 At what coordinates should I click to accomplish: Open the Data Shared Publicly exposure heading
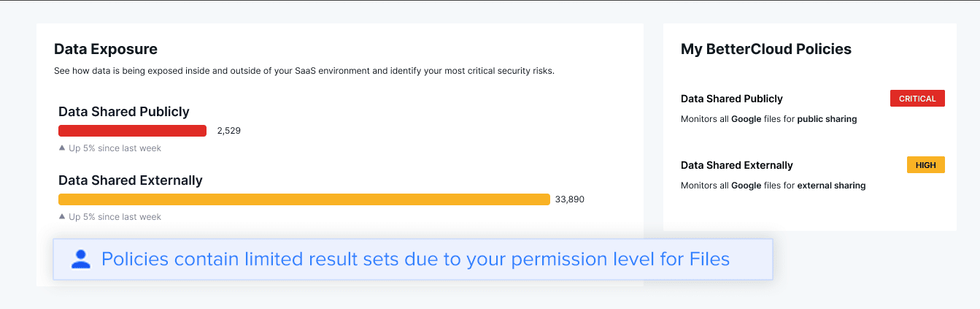click(124, 112)
